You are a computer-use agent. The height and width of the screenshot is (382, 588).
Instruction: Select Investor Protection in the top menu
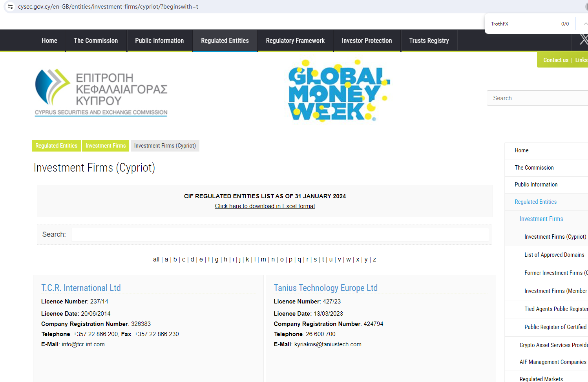(x=367, y=41)
